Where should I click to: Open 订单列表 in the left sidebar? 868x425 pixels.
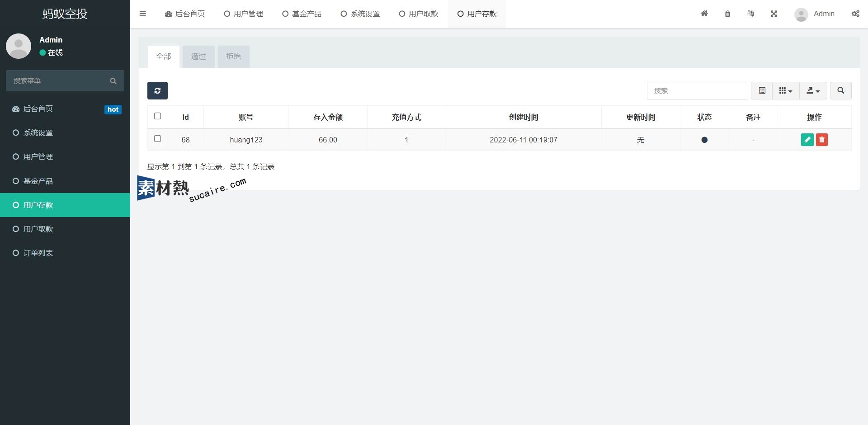click(38, 253)
